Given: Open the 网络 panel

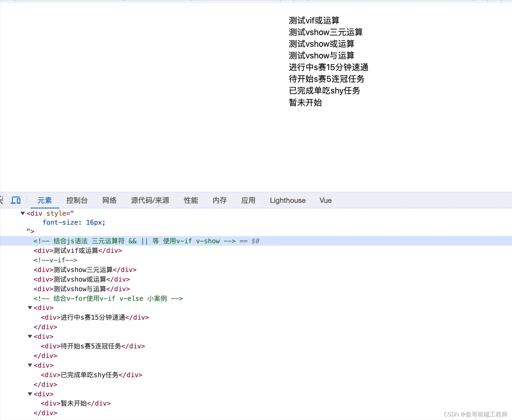Looking at the screenshot, I should (109, 201).
